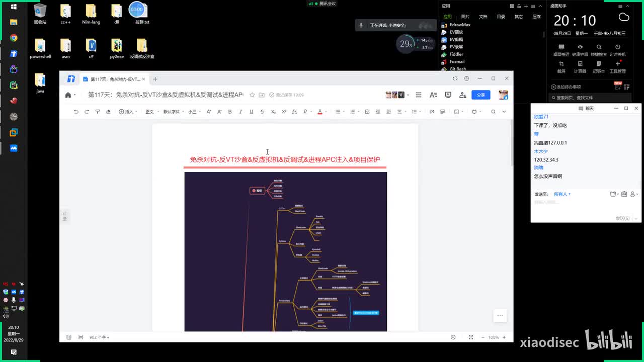Insert a checkbox task list
644x362 pixels.
click(x=367, y=112)
